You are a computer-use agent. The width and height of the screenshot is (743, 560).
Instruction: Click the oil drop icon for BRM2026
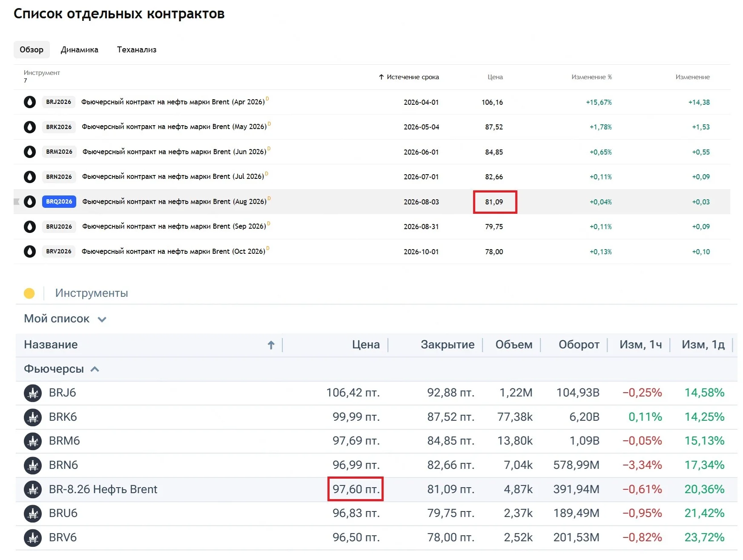coord(30,152)
